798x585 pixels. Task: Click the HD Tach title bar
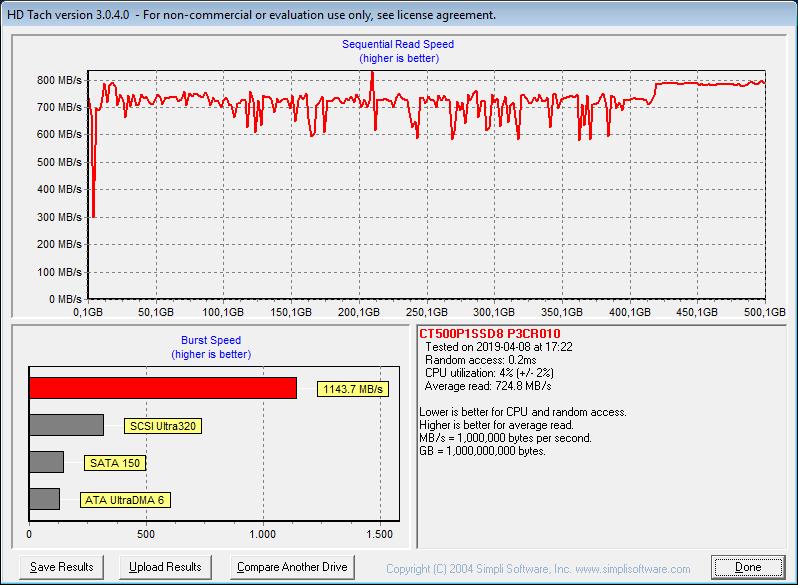[x=399, y=15]
